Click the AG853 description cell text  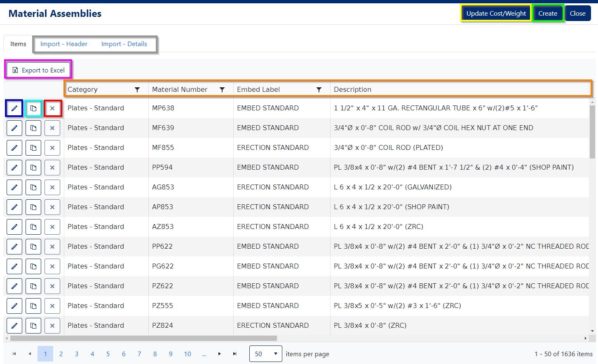pos(393,187)
